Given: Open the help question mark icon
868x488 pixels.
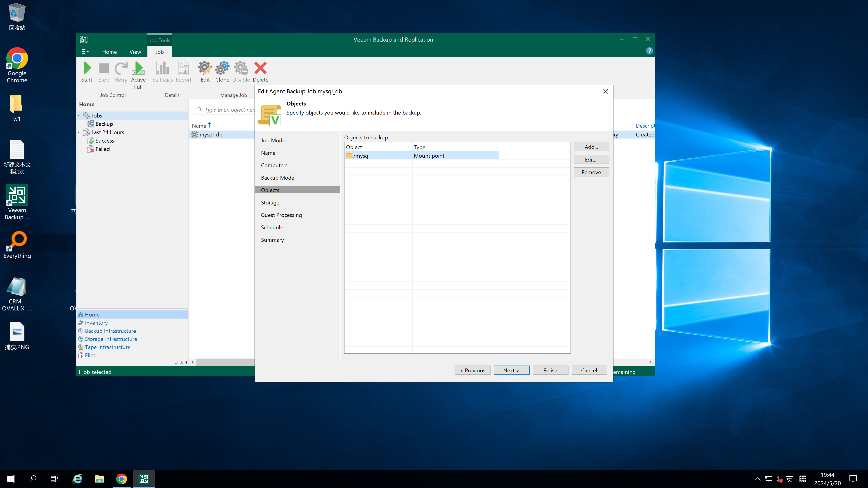Looking at the screenshot, I should [x=649, y=51].
